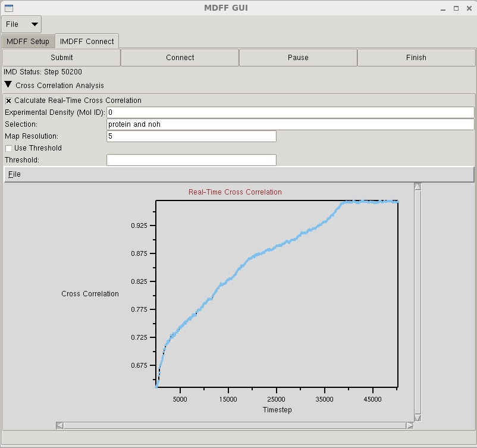Click the Experimental Density Mol ID field
The width and height of the screenshot is (477, 448).
(290, 112)
